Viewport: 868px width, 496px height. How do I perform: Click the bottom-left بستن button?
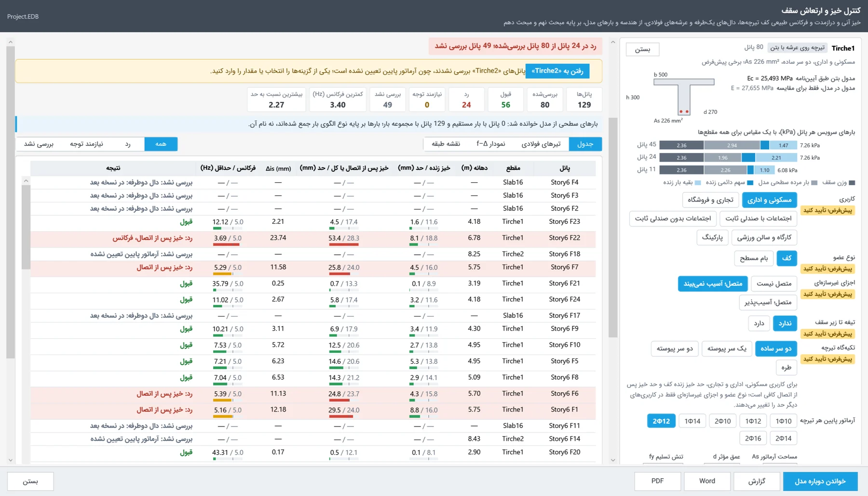[30, 481]
